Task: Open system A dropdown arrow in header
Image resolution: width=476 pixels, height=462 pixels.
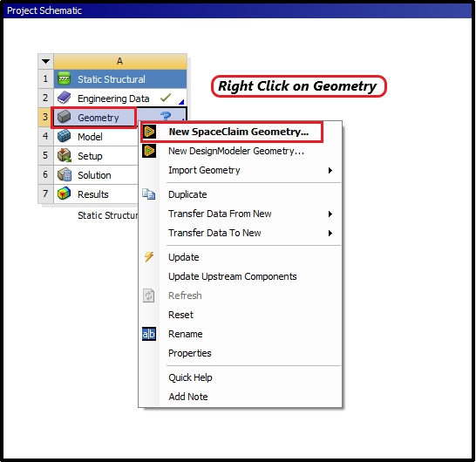Action: (x=46, y=61)
